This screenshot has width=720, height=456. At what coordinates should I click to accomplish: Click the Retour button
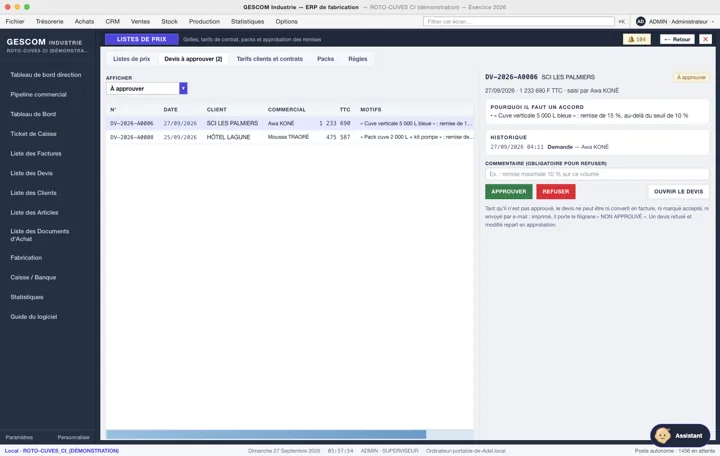[x=677, y=39]
